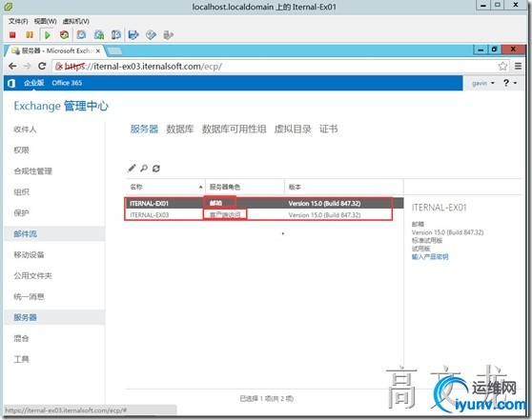This screenshot has height=420, width=532.
Task: Click the 客户端访问 role cell
Action: tap(225, 215)
